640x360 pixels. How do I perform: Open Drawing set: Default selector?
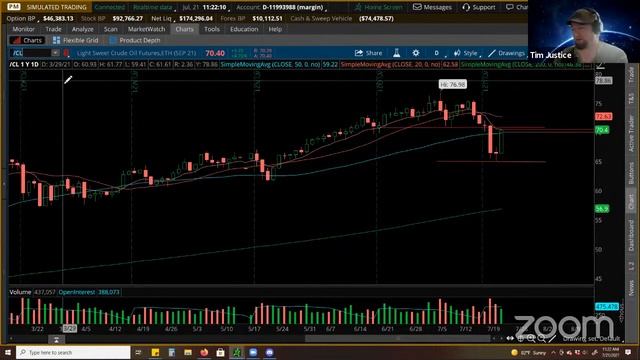(x=592, y=338)
